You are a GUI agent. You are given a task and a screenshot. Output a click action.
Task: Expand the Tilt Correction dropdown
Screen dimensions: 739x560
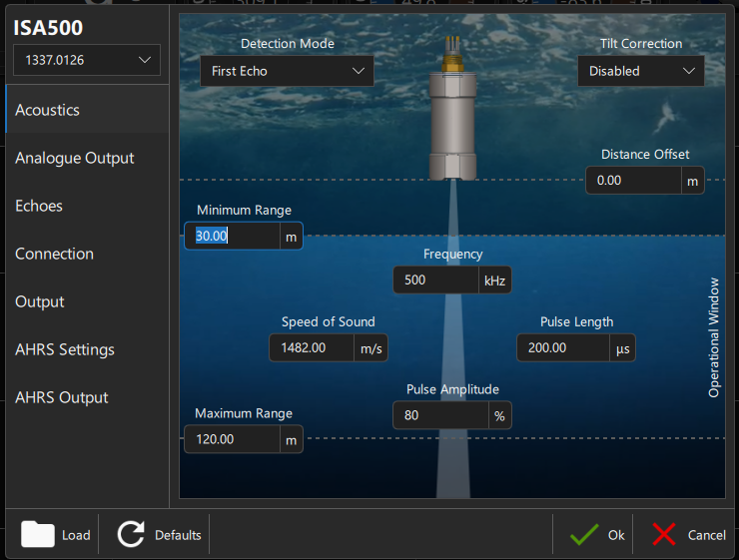pyautogui.click(x=640, y=71)
